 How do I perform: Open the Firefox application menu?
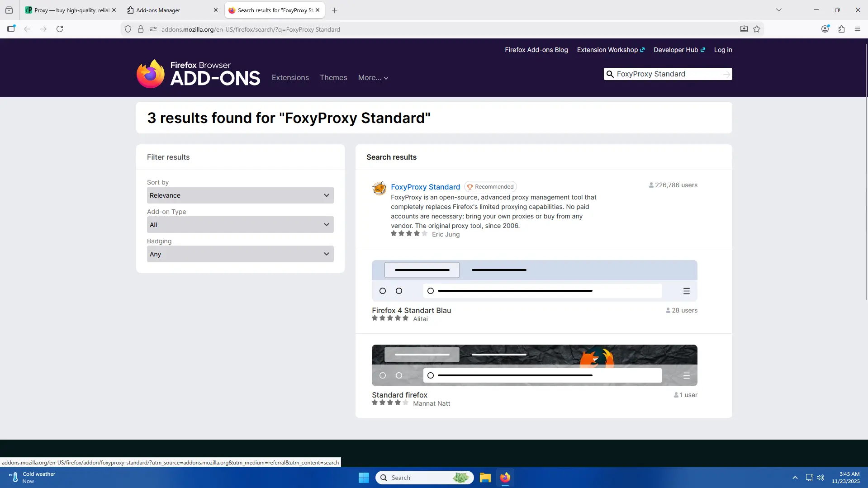pos(858,29)
